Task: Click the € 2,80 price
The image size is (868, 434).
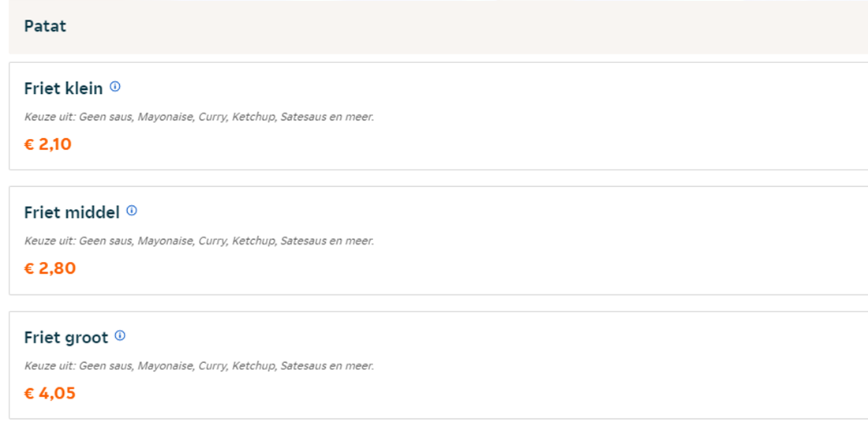Action: [x=50, y=268]
